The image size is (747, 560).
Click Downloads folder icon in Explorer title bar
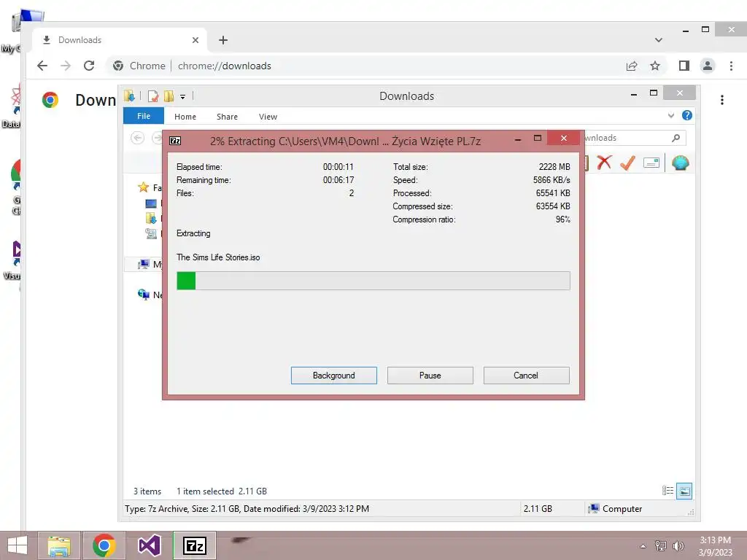point(130,96)
